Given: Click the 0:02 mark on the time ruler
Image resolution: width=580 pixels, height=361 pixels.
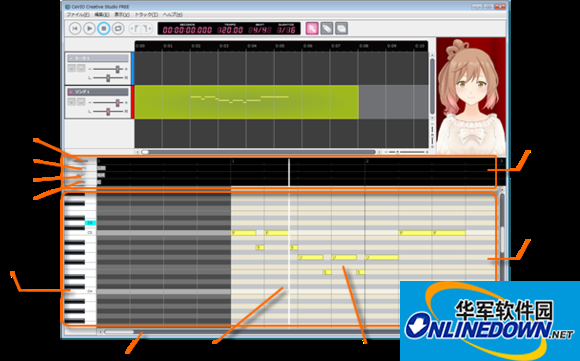Looking at the screenshot, I should [x=196, y=46].
